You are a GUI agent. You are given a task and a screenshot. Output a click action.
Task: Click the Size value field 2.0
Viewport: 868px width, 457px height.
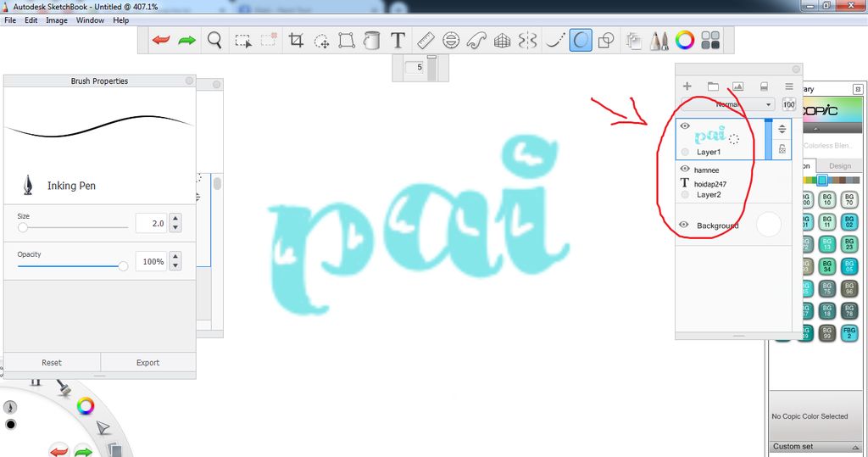point(151,223)
